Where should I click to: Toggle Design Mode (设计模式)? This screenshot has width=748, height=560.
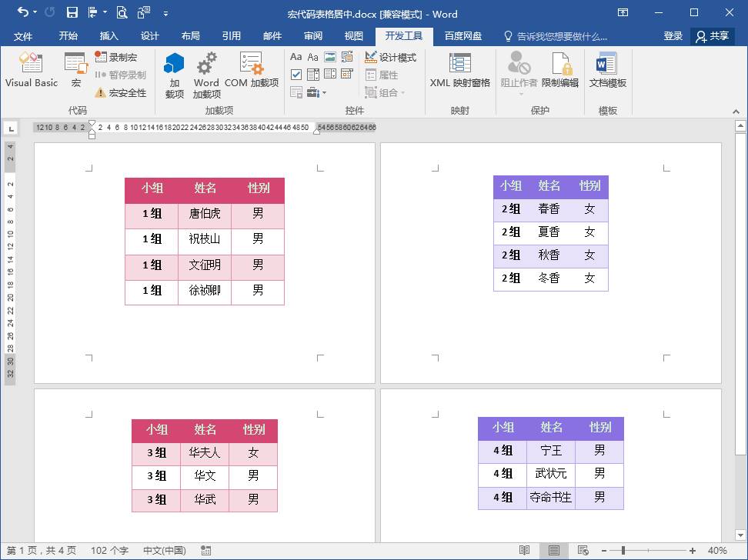(391, 57)
